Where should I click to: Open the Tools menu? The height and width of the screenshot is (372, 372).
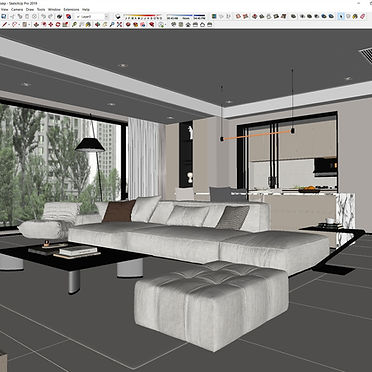[x=41, y=9]
